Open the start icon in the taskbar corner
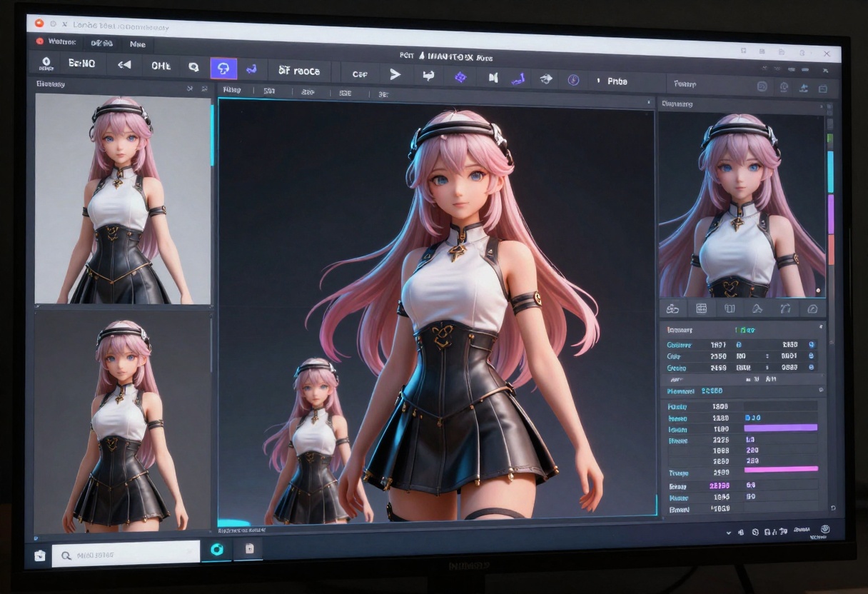868x594 pixels. coord(40,555)
